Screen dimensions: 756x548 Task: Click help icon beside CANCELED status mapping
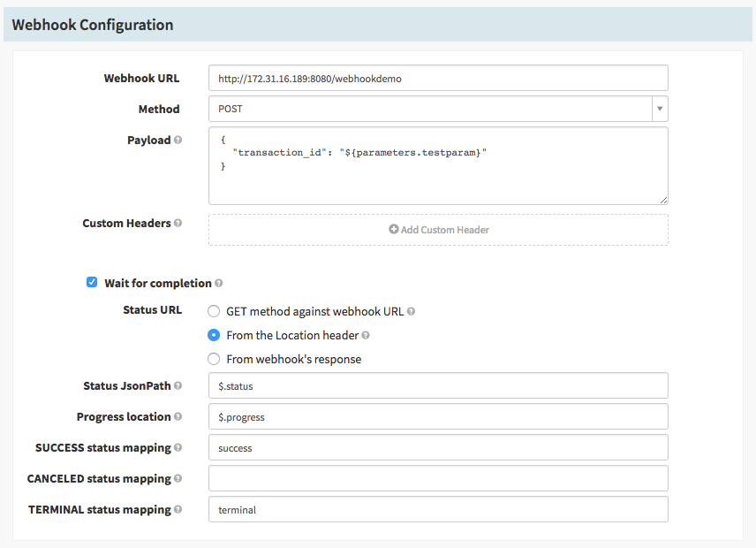(x=178, y=478)
